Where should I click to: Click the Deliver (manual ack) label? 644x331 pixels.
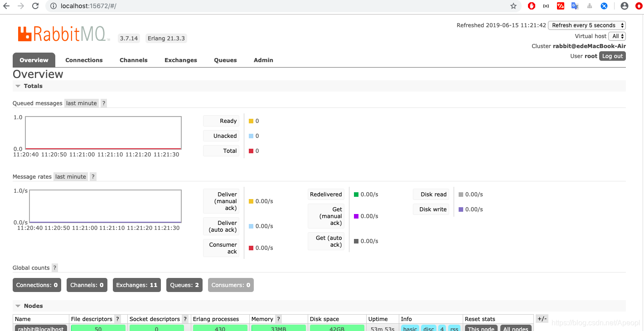tap(221, 201)
